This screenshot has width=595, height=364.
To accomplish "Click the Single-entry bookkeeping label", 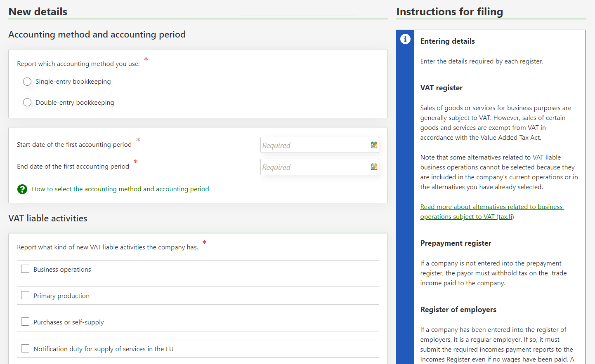I will coord(73,82).
